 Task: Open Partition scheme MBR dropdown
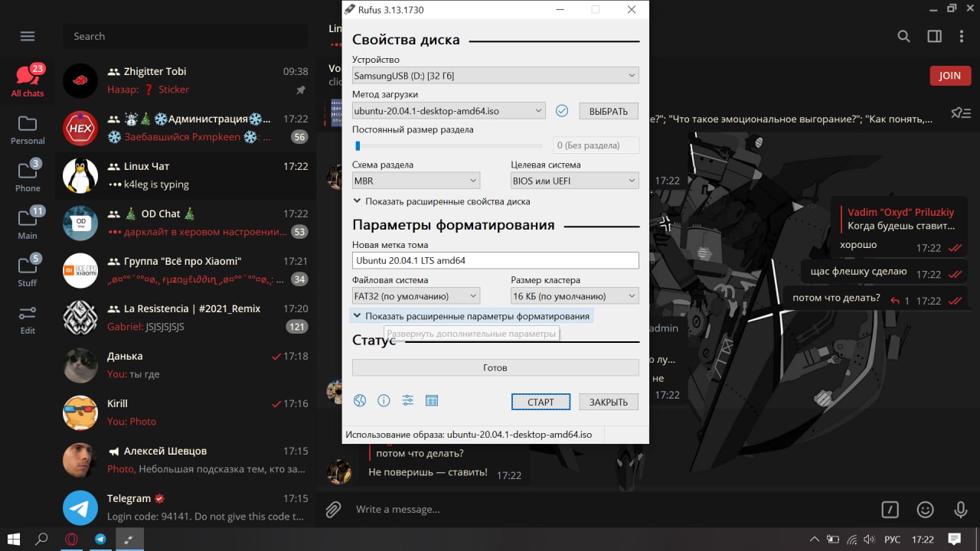416,181
